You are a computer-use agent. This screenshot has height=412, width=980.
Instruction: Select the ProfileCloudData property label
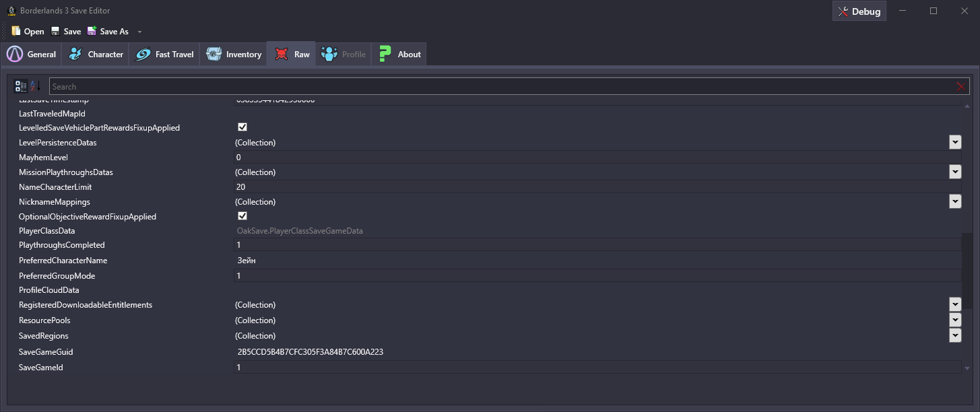[49, 290]
